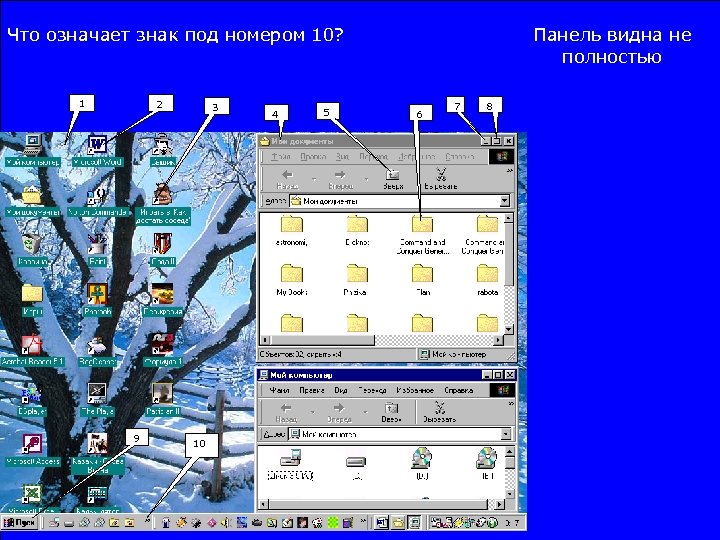Open the Вид menu in Мои документы

342,157
